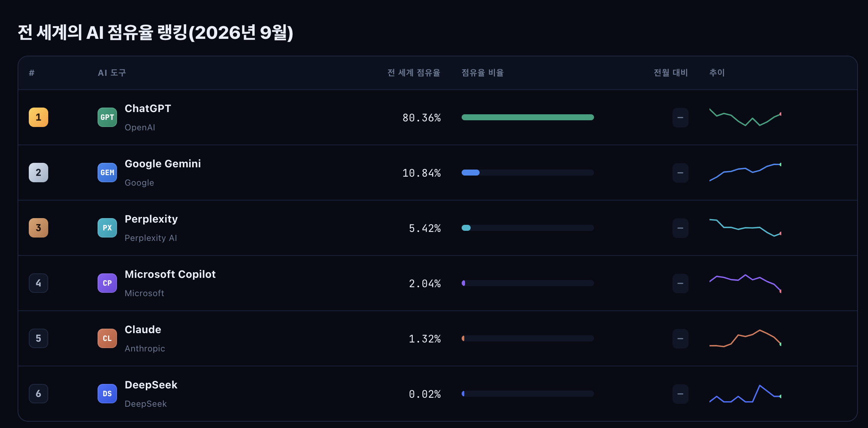Screen dimensions: 868x428
Task: Click the gold rank 1 badge
Action: [39, 117]
